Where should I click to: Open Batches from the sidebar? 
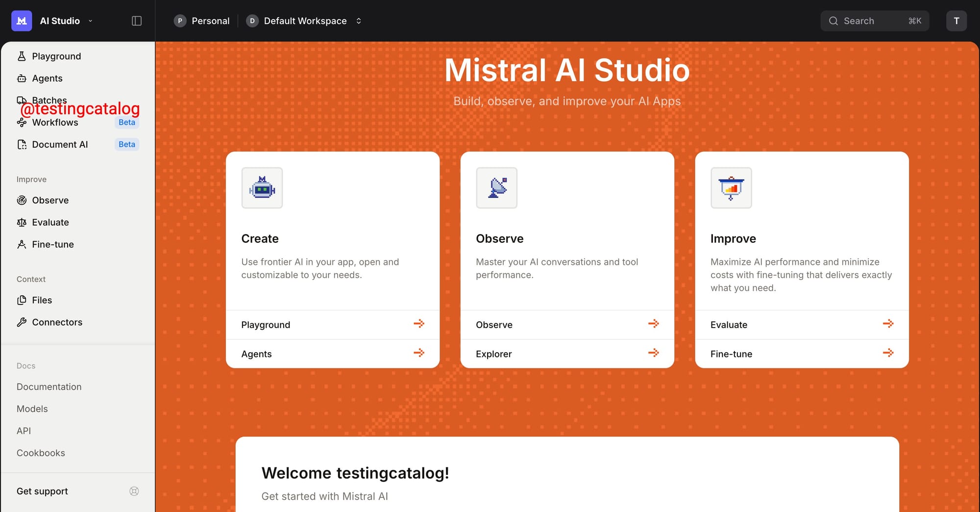pos(49,100)
